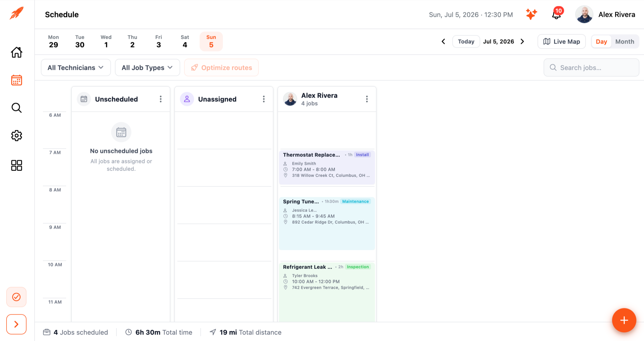Screen dimensions: 644x341
Task: Open the Home page from sidebar
Action: pos(17,52)
